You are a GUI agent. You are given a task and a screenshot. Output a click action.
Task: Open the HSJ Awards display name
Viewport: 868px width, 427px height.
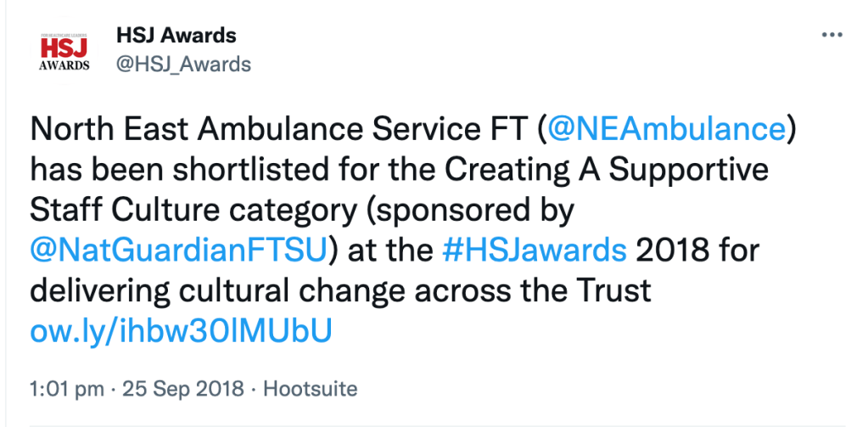tap(176, 36)
